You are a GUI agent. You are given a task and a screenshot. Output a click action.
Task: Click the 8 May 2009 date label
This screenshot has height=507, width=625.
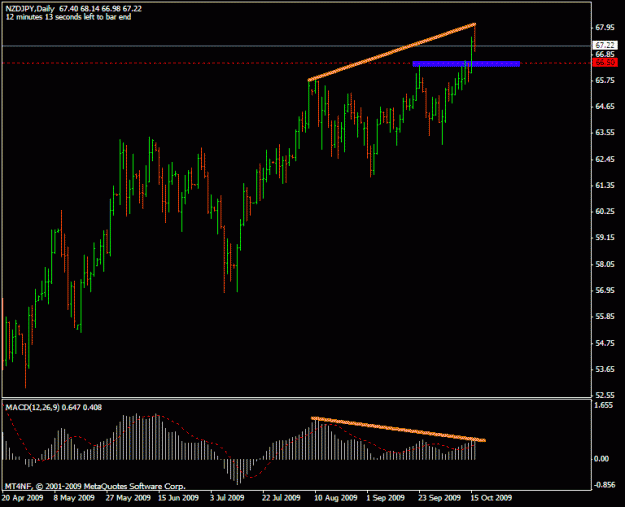coord(74,498)
